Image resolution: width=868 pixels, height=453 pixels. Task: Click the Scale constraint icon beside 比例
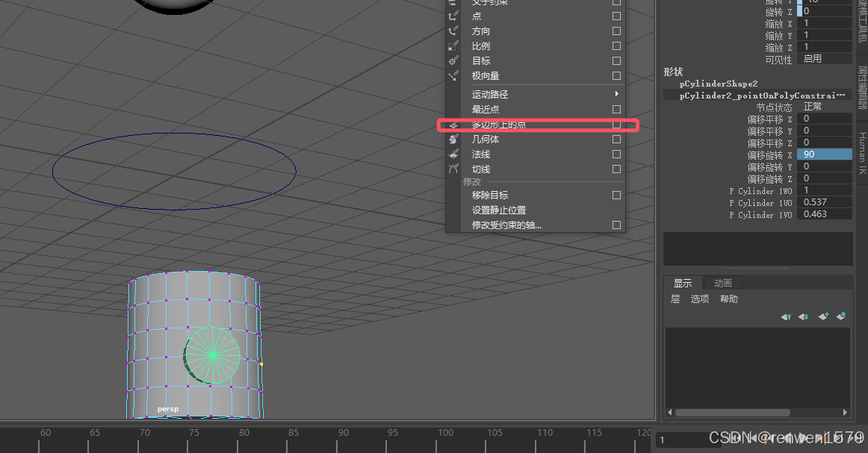click(453, 46)
